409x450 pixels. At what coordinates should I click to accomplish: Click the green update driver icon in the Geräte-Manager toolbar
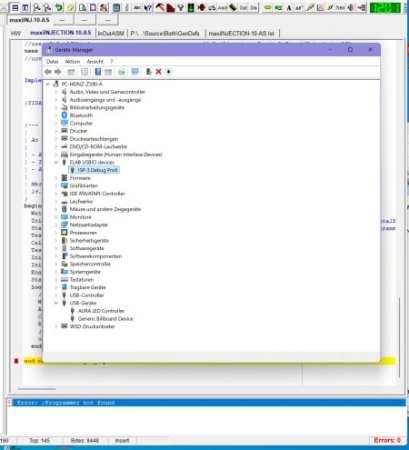click(149, 72)
